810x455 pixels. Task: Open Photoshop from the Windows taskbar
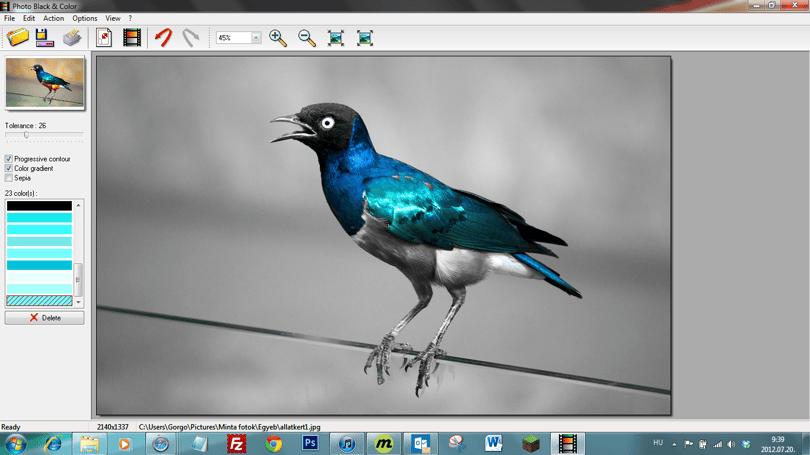[x=310, y=444]
